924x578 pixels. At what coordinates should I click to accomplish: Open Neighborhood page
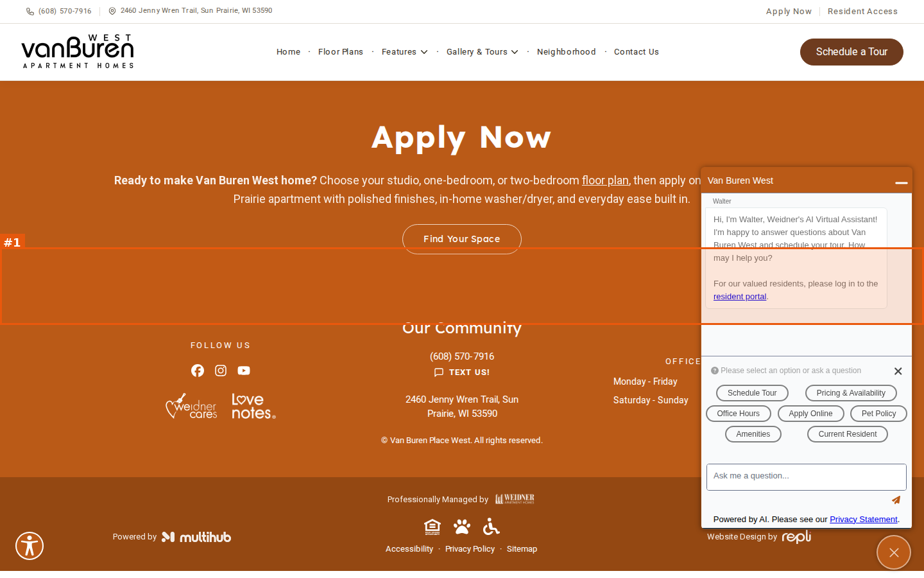tap(567, 52)
